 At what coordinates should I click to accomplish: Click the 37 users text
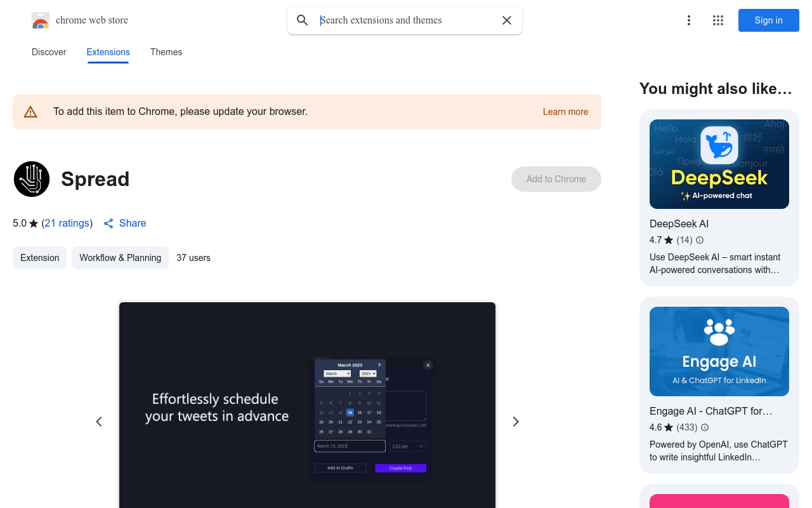(193, 258)
